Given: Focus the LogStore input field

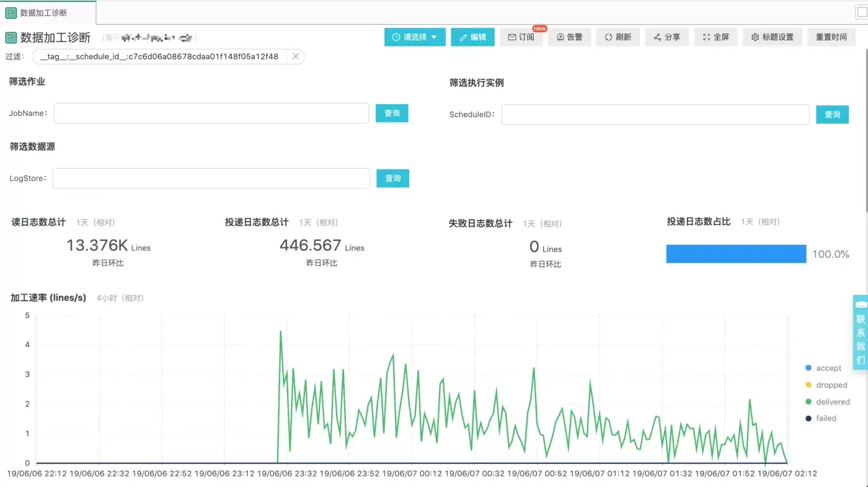Looking at the screenshot, I should pos(211,178).
